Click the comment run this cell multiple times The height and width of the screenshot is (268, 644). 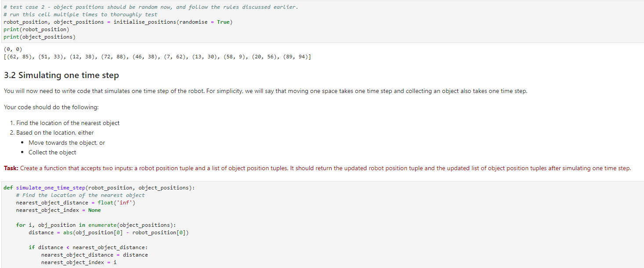[x=79, y=14]
